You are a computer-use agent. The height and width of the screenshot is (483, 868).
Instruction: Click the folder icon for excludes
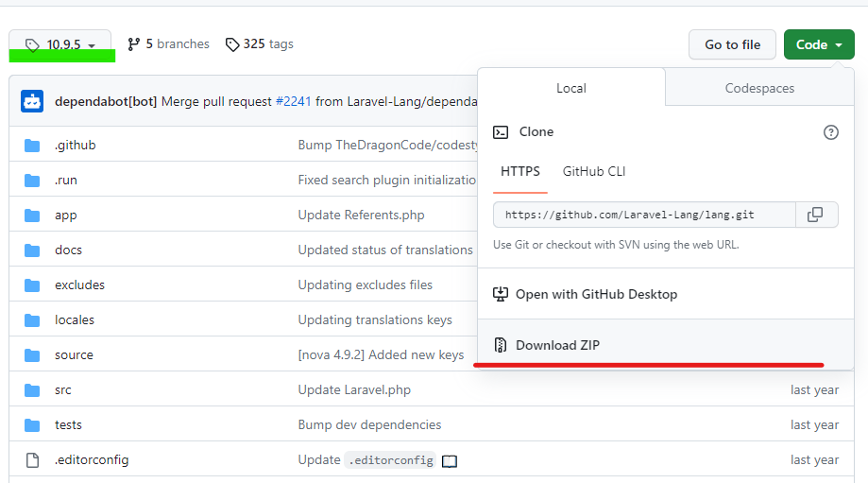pos(32,285)
